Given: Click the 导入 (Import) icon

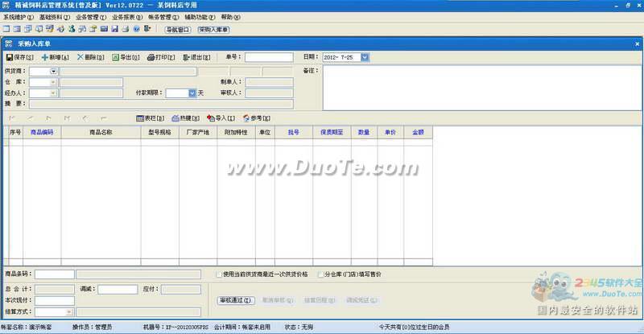Looking at the screenshot, I should pyautogui.click(x=211, y=118).
